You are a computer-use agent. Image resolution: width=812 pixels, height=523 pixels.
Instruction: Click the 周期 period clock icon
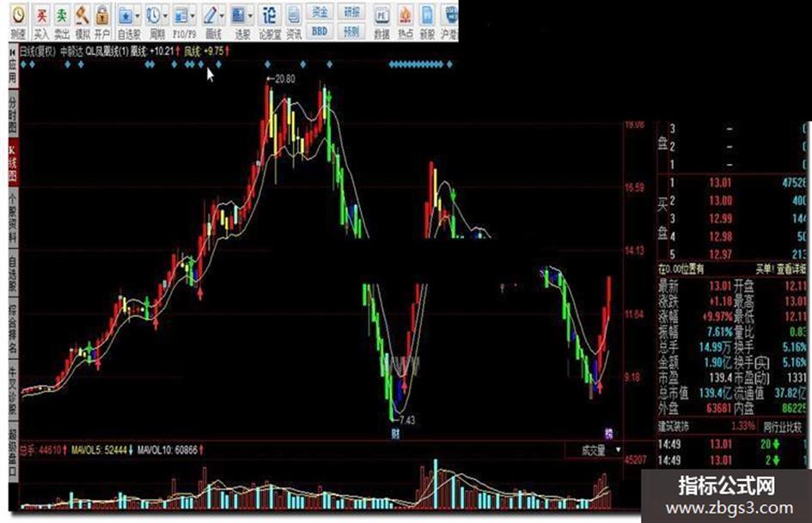point(153,15)
